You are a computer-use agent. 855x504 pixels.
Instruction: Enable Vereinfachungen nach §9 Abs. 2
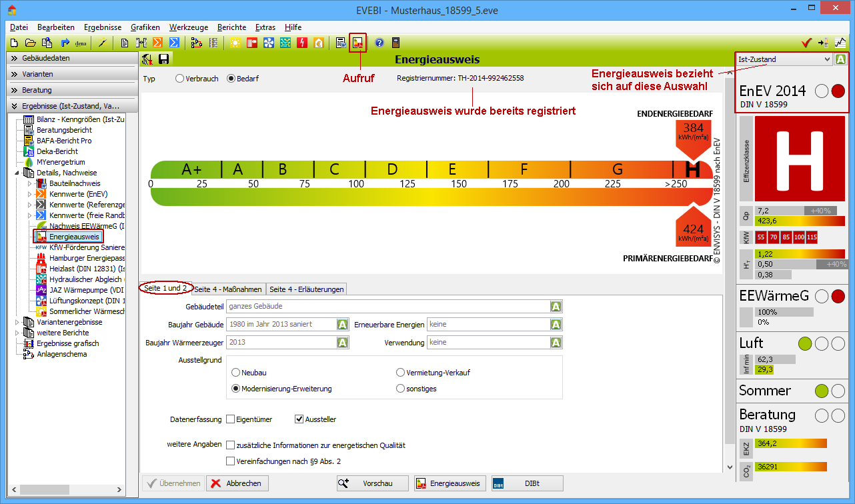click(230, 461)
